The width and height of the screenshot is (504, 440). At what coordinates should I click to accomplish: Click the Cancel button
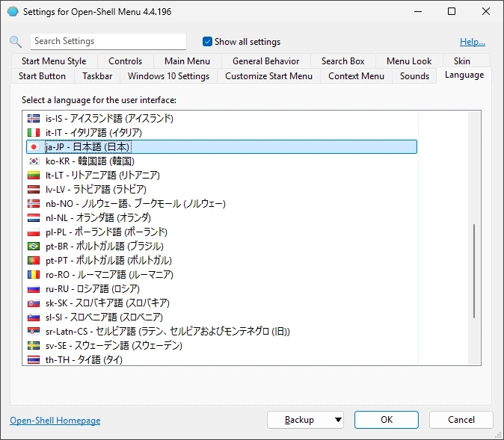[x=461, y=420]
